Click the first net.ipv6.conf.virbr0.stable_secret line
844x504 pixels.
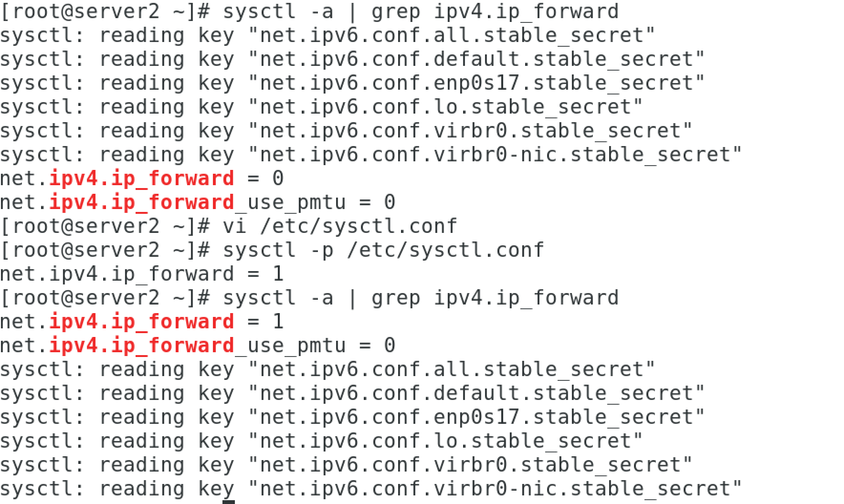(x=346, y=130)
